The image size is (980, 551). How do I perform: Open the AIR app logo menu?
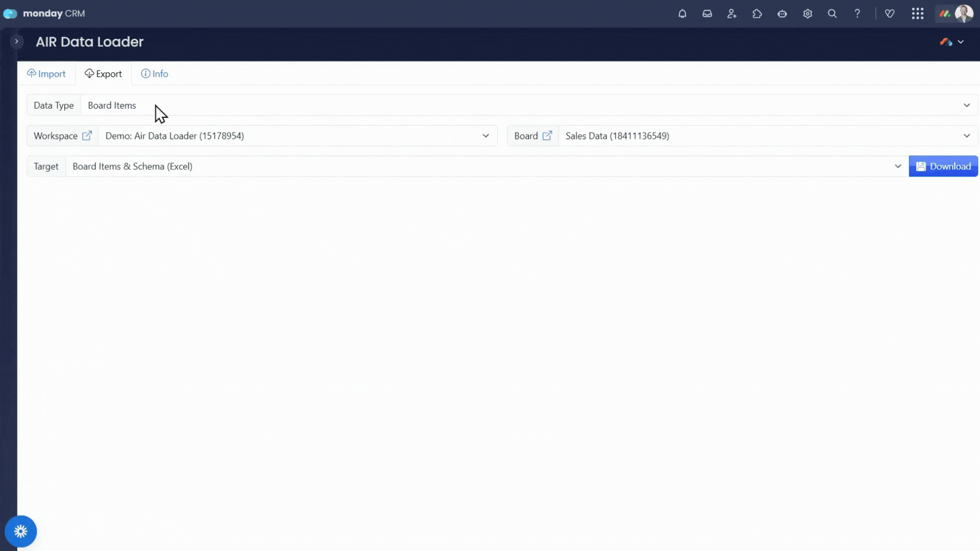point(952,42)
